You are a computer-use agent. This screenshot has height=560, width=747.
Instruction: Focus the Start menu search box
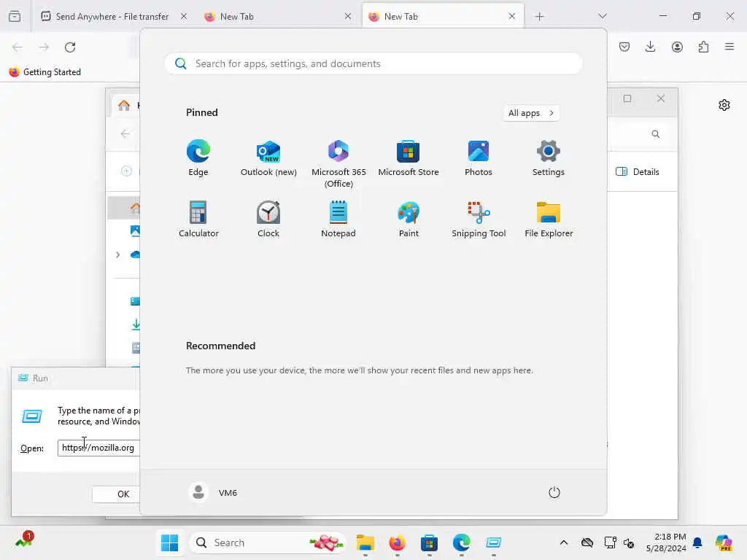pos(373,63)
